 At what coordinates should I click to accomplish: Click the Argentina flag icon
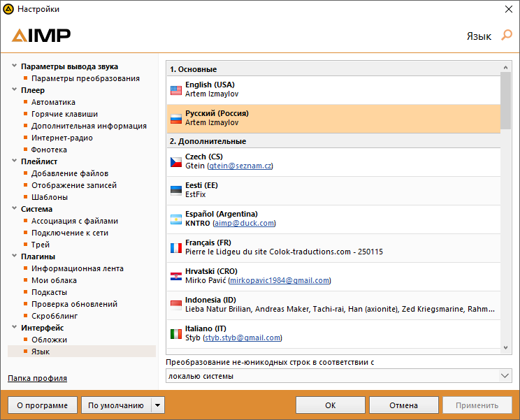tap(176, 219)
